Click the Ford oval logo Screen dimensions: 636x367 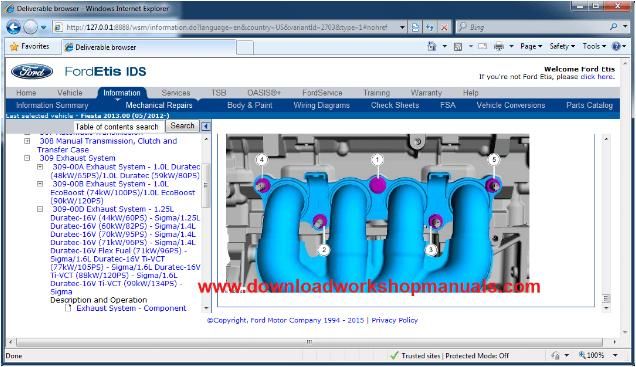pos(32,71)
